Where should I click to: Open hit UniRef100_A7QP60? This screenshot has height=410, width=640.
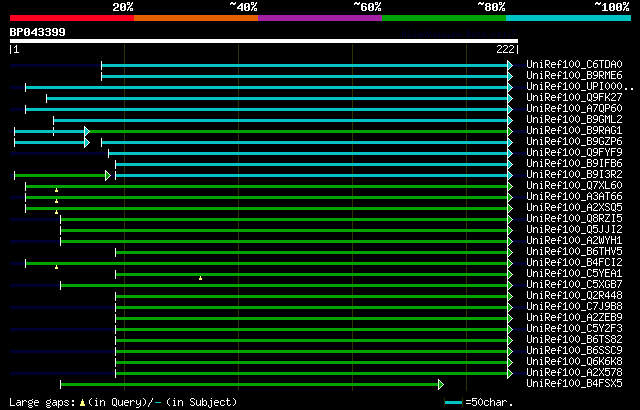click(574, 109)
